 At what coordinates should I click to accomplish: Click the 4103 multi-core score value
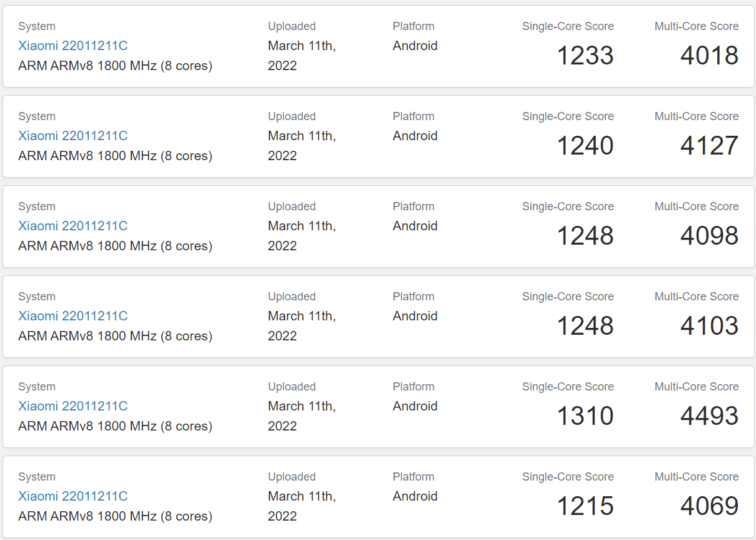710,326
